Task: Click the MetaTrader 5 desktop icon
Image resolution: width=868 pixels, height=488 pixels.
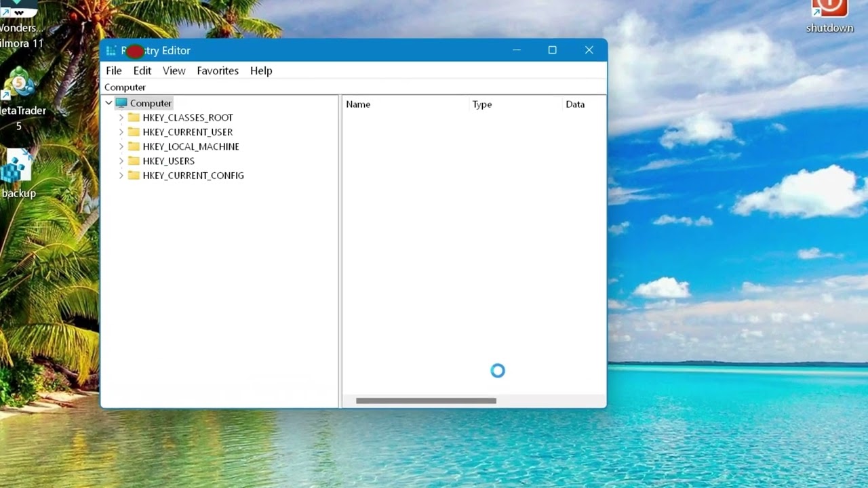Action: [x=20, y=99]
